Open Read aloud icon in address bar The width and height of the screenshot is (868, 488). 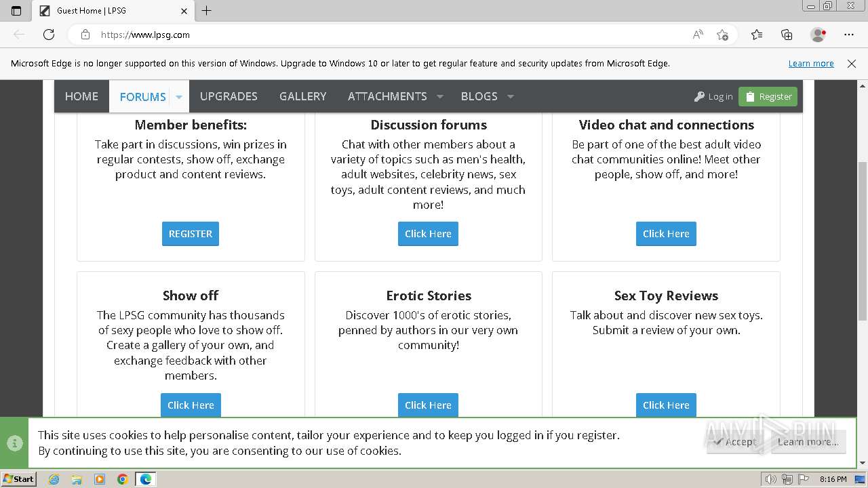click(698, 35)
